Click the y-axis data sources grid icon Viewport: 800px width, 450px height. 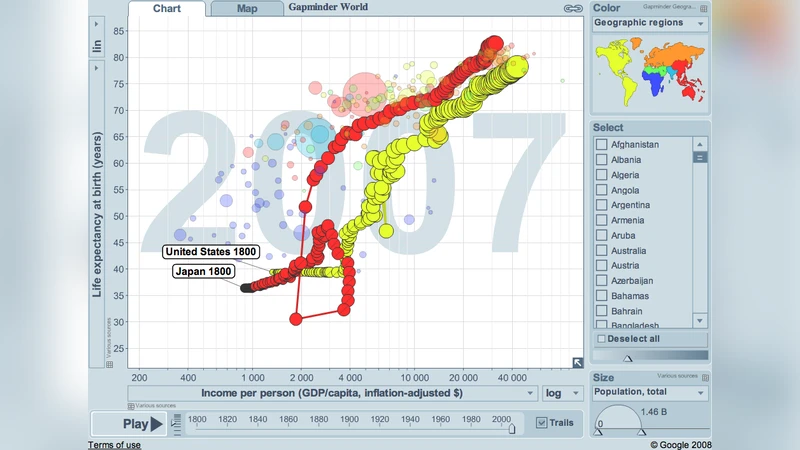(110, 364)
